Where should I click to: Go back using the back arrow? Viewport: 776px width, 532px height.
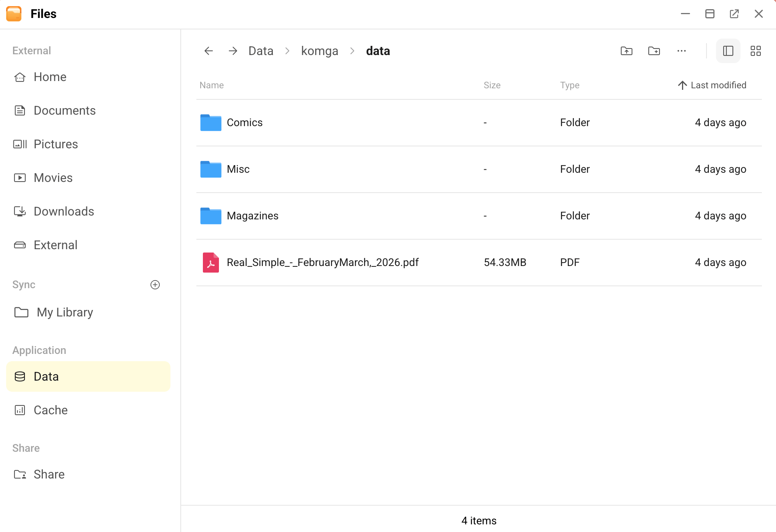208,50
